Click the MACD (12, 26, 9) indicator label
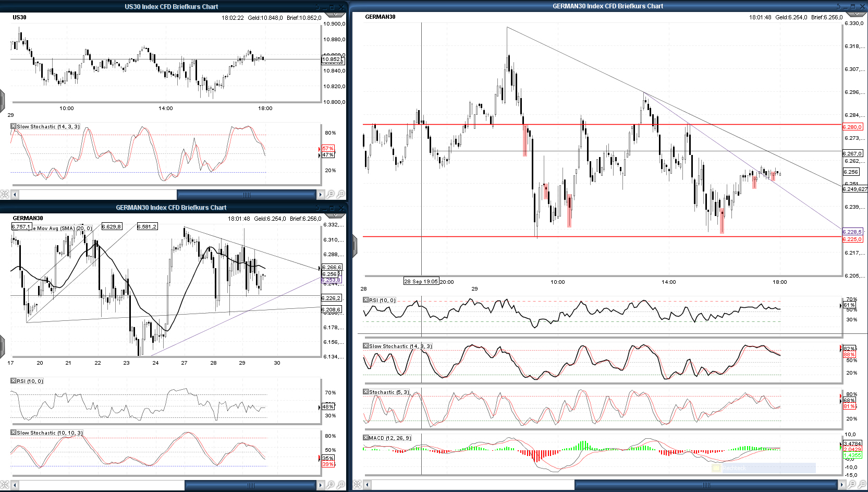 tap(390, 438)
